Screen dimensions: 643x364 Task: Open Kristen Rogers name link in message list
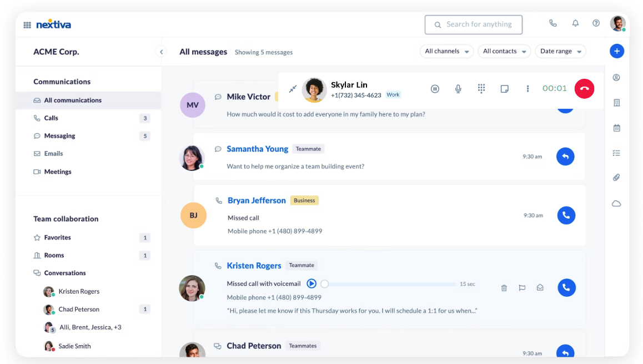pyautogui.click(x=254, y=266)
